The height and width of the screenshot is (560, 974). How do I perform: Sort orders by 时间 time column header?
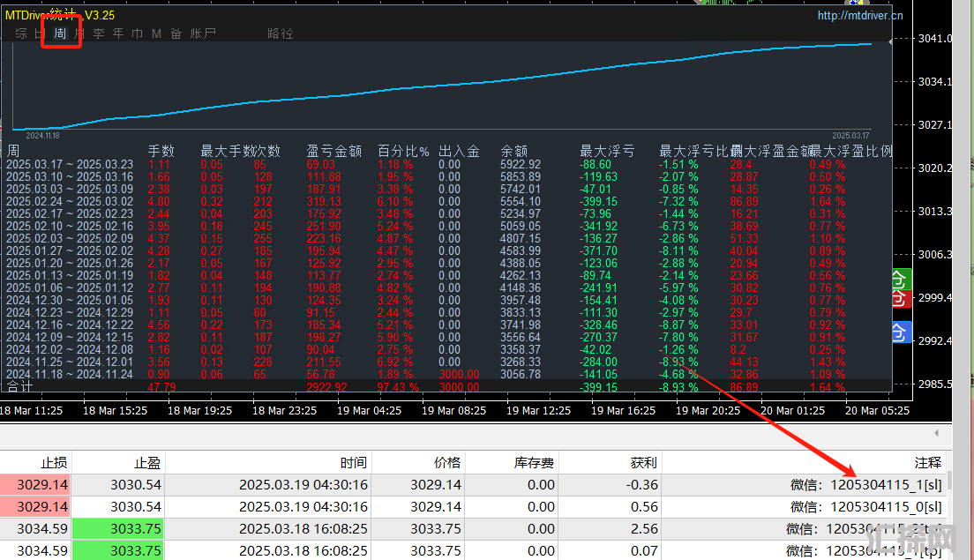(354, 462)
